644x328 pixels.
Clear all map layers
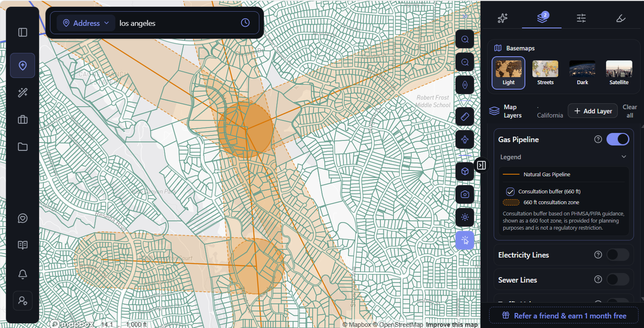(630, 111)
